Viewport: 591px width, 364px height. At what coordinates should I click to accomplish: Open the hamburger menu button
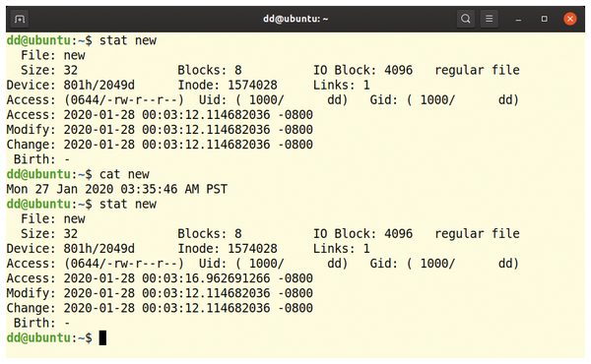[x=490, y=19]
